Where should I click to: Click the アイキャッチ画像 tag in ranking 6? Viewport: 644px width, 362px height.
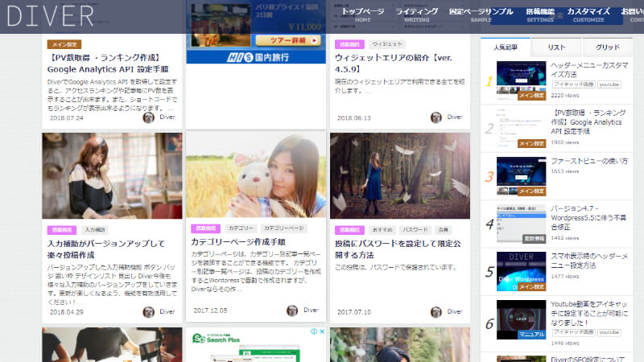click(x=573, y=332)
